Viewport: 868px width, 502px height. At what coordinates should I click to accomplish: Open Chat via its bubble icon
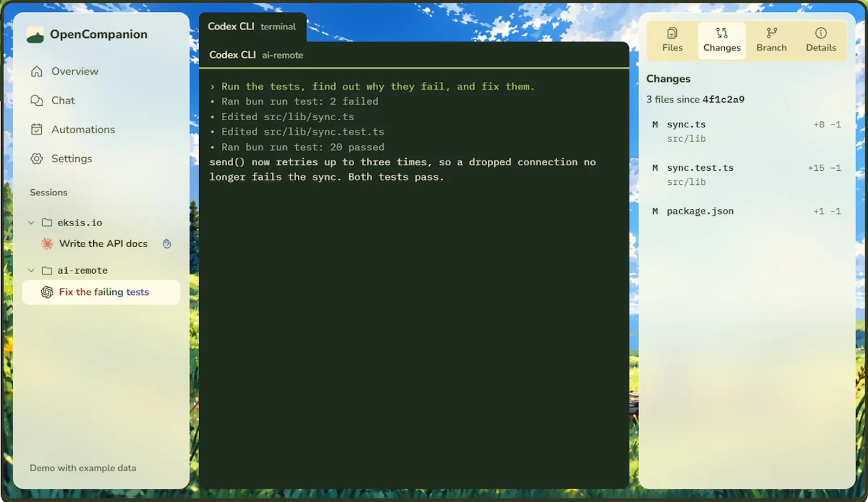[37, 101]
